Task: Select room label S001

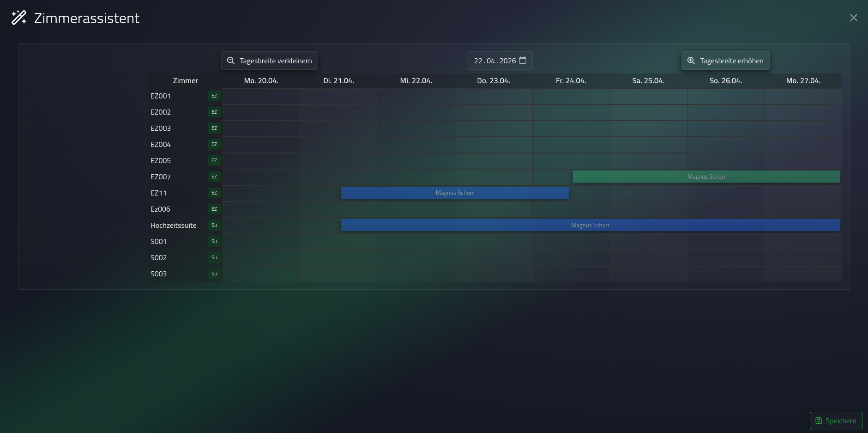Action: [158, 242]
